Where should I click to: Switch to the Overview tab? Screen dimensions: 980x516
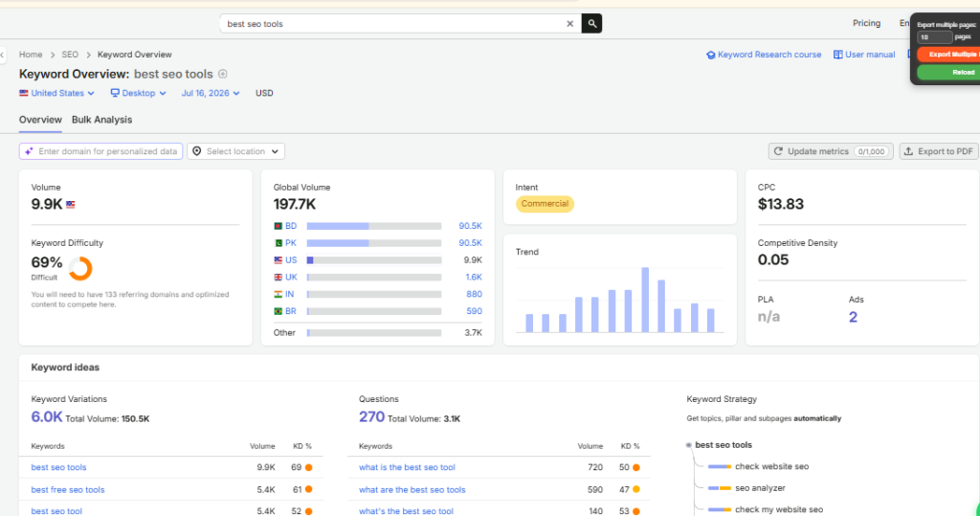40,120
